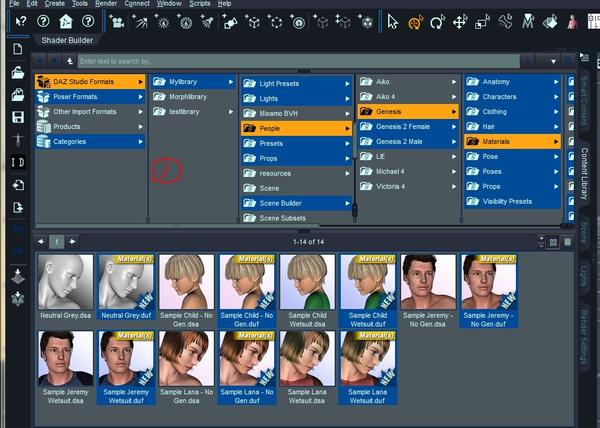The height and width of the screenshot is (428, 600).
Task: Select the Products entry
Action: click(90, 127)
